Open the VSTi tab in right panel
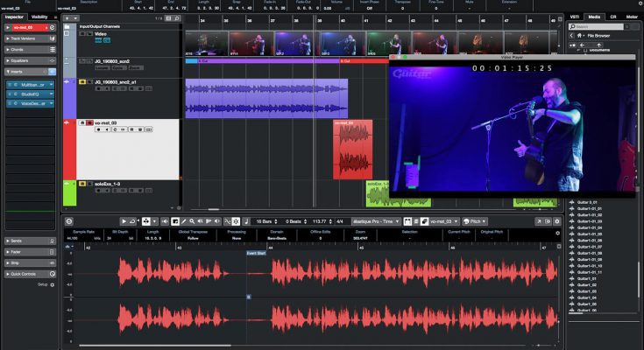Image resolution: width=644 pixels, height=350 pixels. coord(574,17)
